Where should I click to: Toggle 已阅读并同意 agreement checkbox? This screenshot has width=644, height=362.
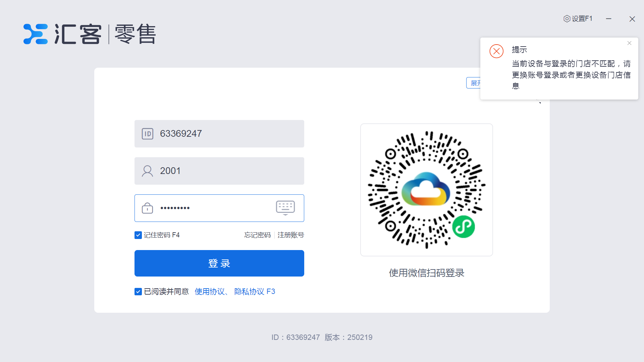pos(138,292)
